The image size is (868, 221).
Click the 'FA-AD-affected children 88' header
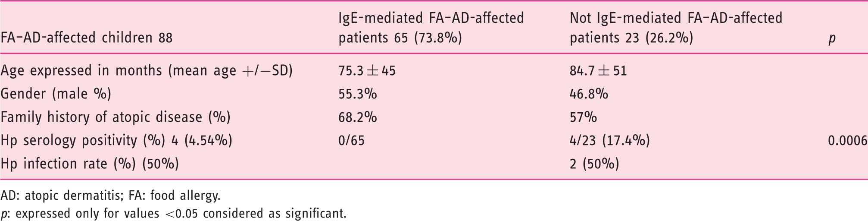87,38
